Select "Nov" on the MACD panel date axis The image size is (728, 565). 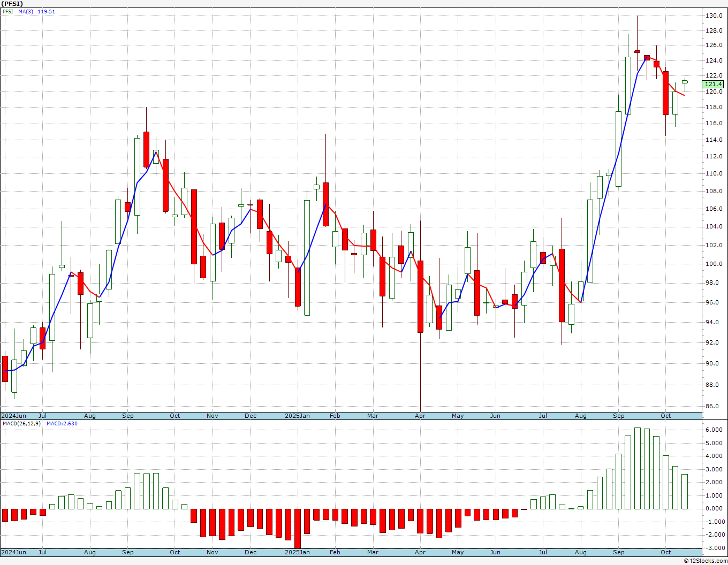(213, 552)
